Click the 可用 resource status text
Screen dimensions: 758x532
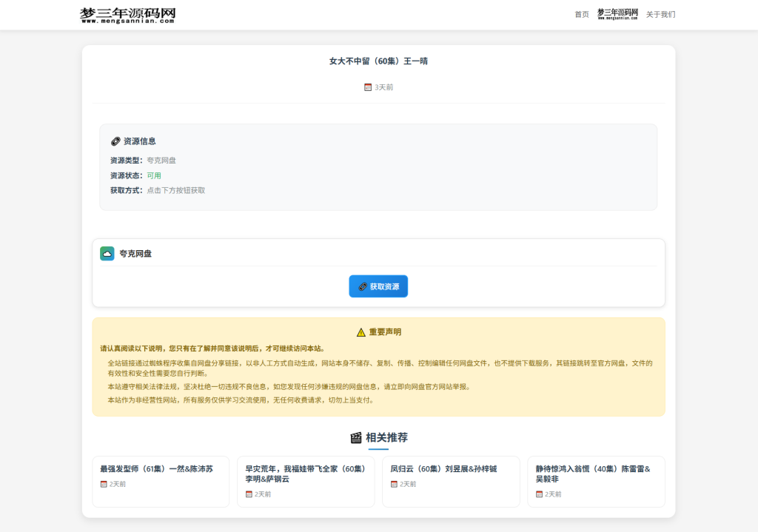pyautogui.click(x=154, y=176)
